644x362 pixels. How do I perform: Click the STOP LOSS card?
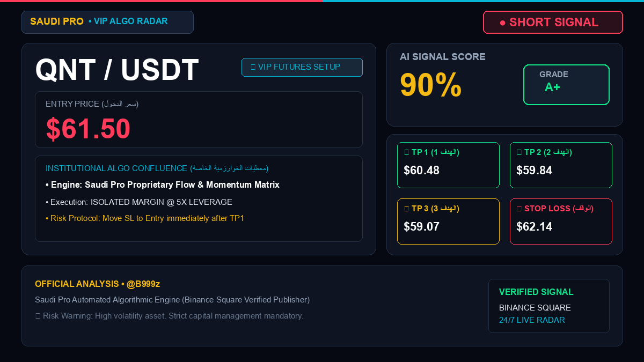pos(561,221)
